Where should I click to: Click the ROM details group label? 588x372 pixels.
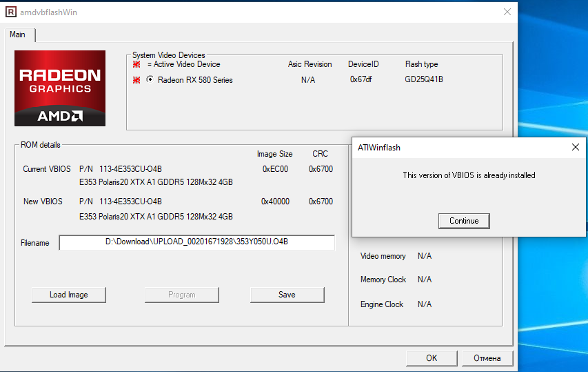tap(41, 145)
